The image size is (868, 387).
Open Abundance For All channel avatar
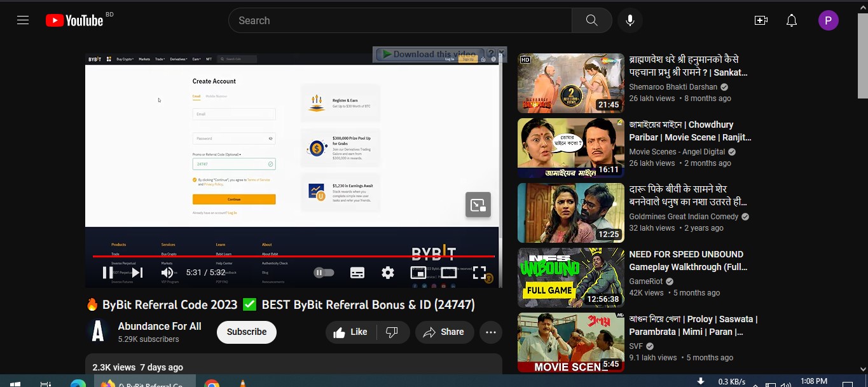(97, 332)
